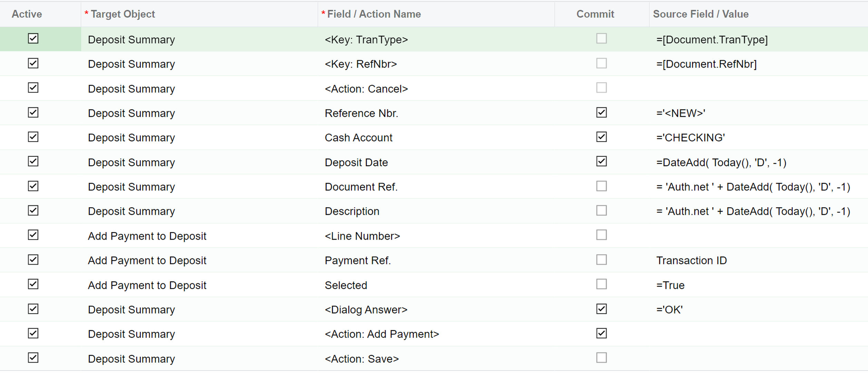This screenshot has width=868, height=373.
Task: Click the Commit column header
Action: [x=595, y=14]
